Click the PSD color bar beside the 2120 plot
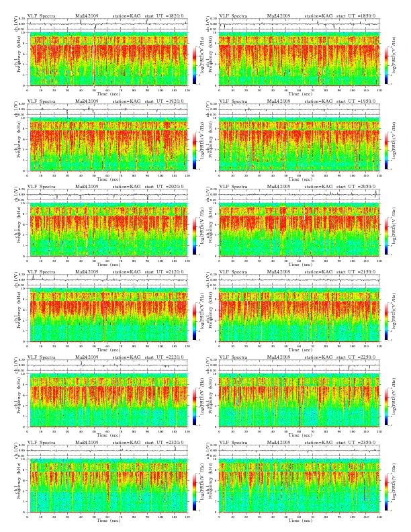 (x=194, y=321)
